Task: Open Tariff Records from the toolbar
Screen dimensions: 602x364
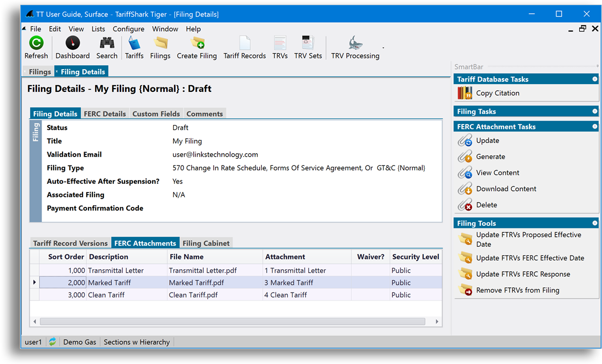Action: coord(245,43)
